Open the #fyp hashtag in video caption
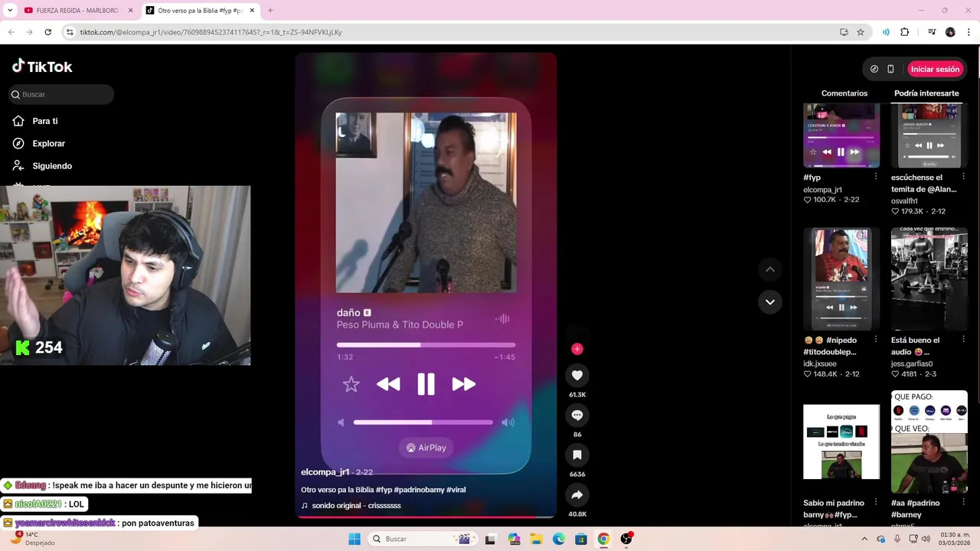Viewport: 980px width, 551px height. coord(384,490)
